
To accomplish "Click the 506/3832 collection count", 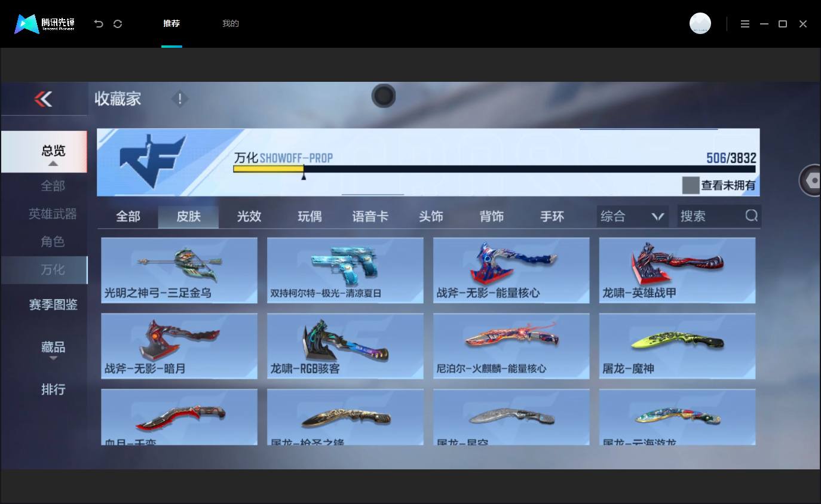I will 731,158.
